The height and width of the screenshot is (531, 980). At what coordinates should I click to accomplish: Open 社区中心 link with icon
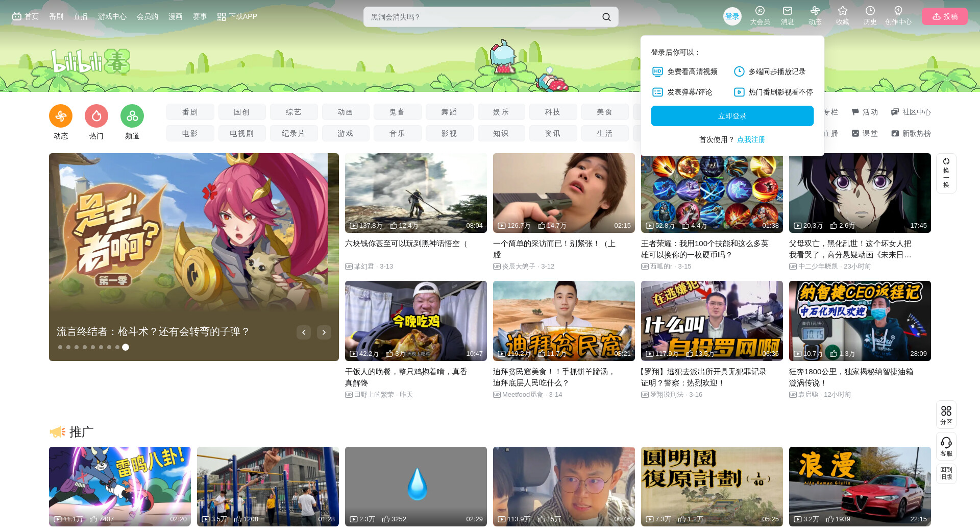pos(911,112)
